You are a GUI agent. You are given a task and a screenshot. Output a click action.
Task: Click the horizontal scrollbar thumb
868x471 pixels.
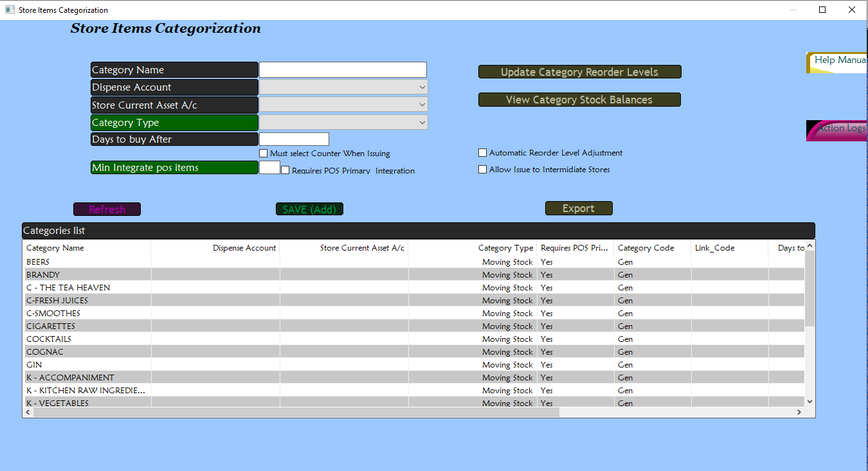pyautogui.click(x=296, y=413)
